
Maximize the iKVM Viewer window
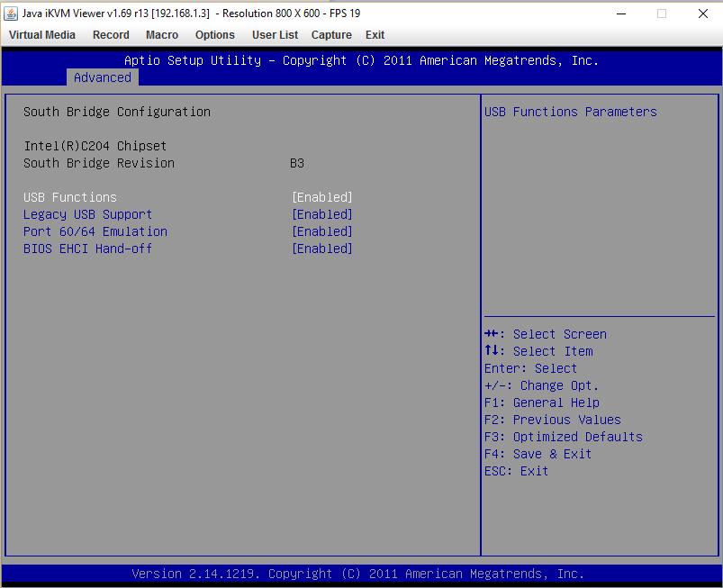pos(662,14)
